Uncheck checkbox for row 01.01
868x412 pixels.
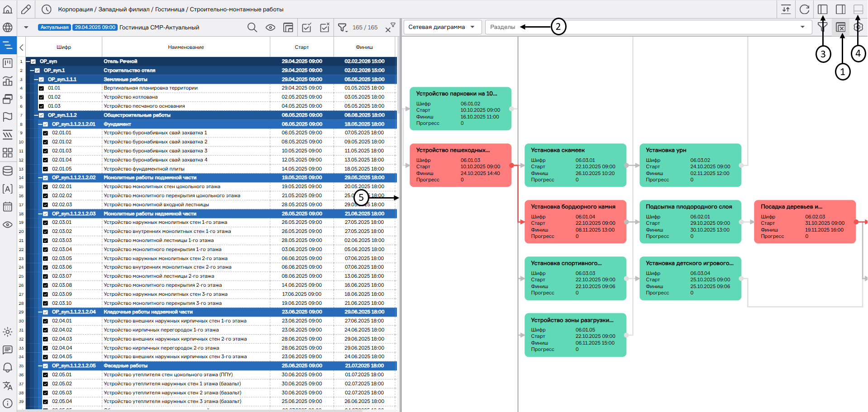pos(41,88)
